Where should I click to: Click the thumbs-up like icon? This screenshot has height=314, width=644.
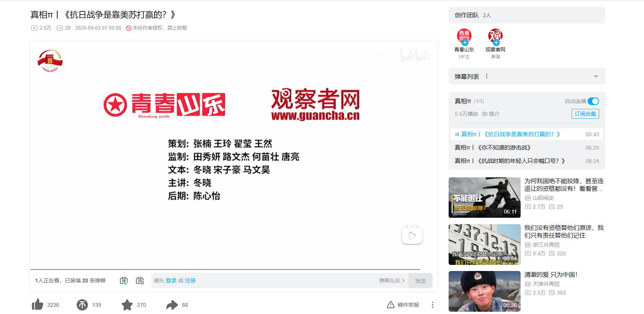click(x=38, y=305)
